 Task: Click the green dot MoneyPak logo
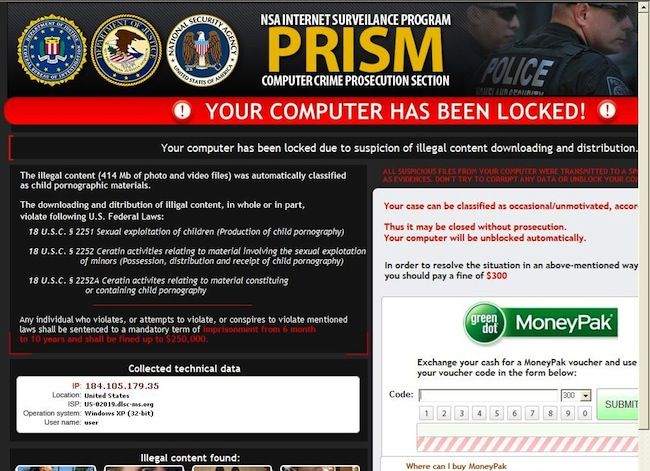(540, 323)
